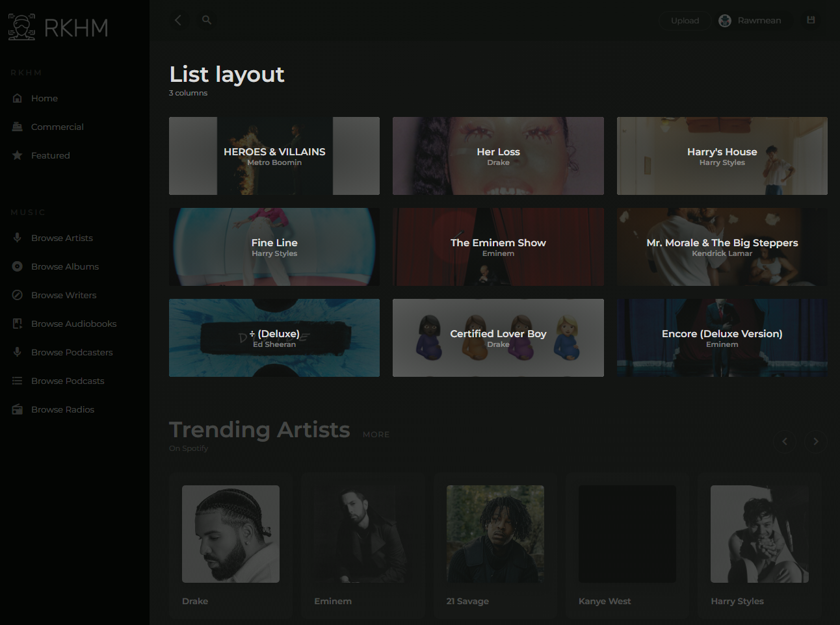The height and width of the screenshot is (625, 840).
Task: Click the Browse Artists microphone icon
Action: tap(18, 238)
